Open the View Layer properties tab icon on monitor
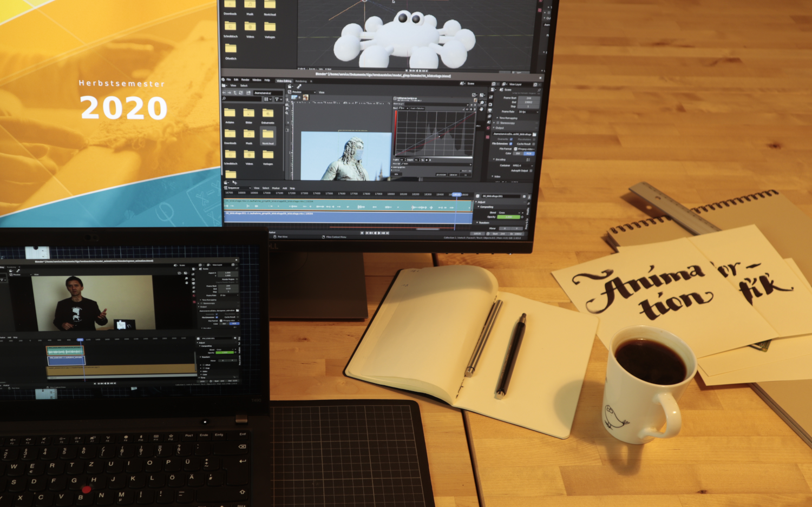The width and height of the screenshot is (812, 507). point(489,116)
